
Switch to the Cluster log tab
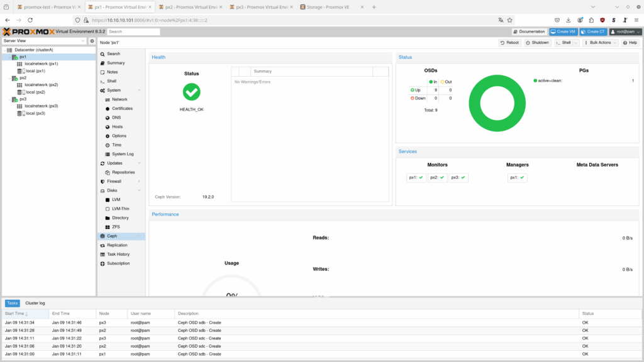click(x=35, y=304)
